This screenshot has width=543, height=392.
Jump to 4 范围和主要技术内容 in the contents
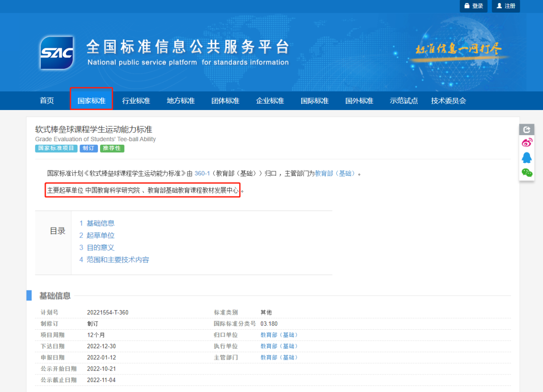point(114,260)
